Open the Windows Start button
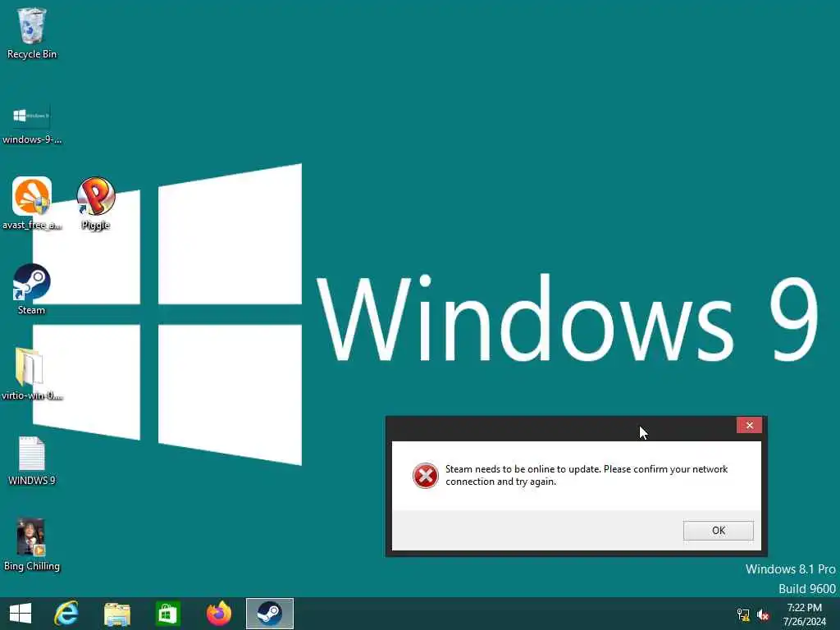Viewport: 840px width, 630px height. coord(21,614)
